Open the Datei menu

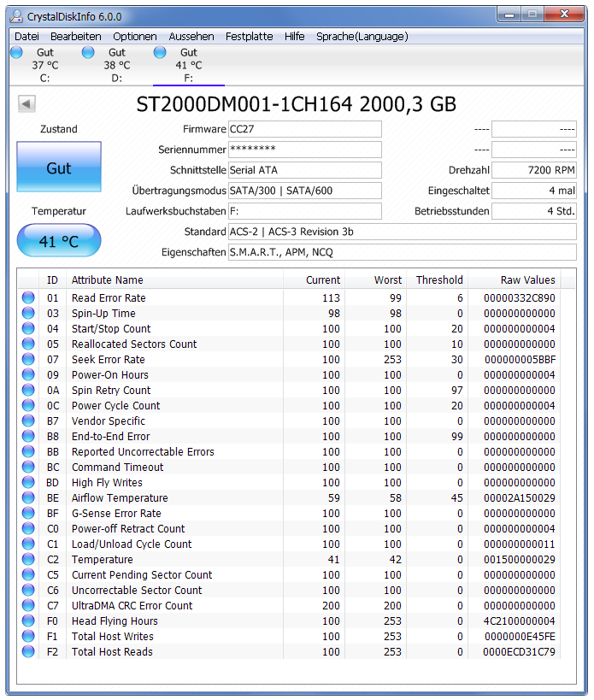tap(26, 36)
